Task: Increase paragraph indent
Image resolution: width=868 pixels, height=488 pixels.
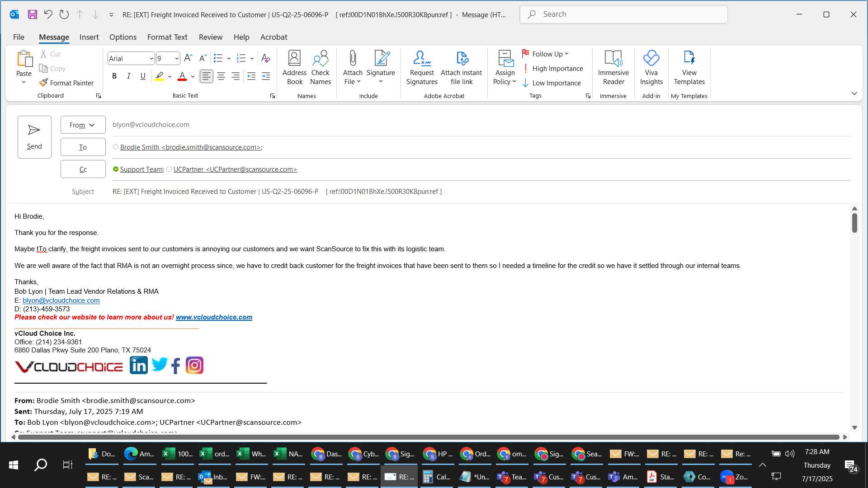Action: (x=266, y=76)
